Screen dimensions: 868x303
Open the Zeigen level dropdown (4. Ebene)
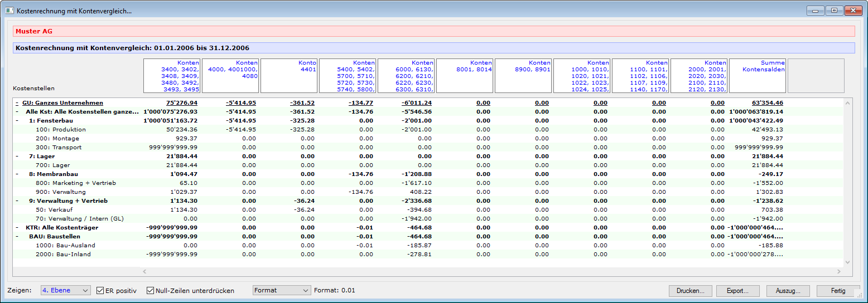pos(65,290)
